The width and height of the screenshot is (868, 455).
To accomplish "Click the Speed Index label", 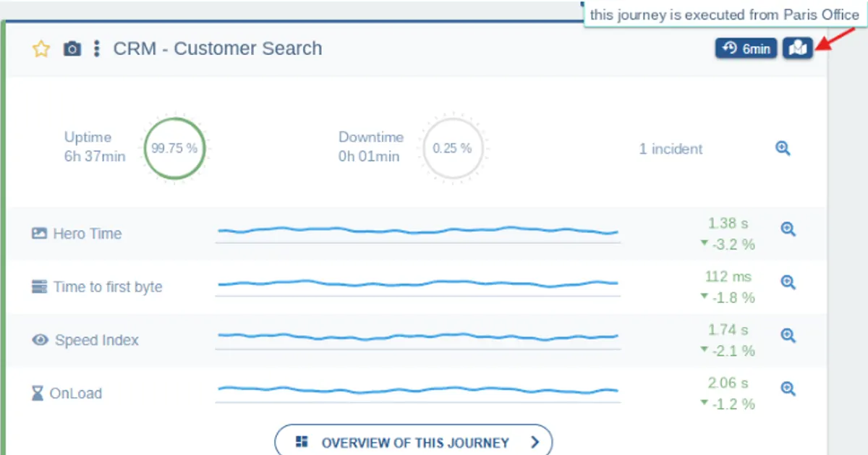I will (97, 340).
